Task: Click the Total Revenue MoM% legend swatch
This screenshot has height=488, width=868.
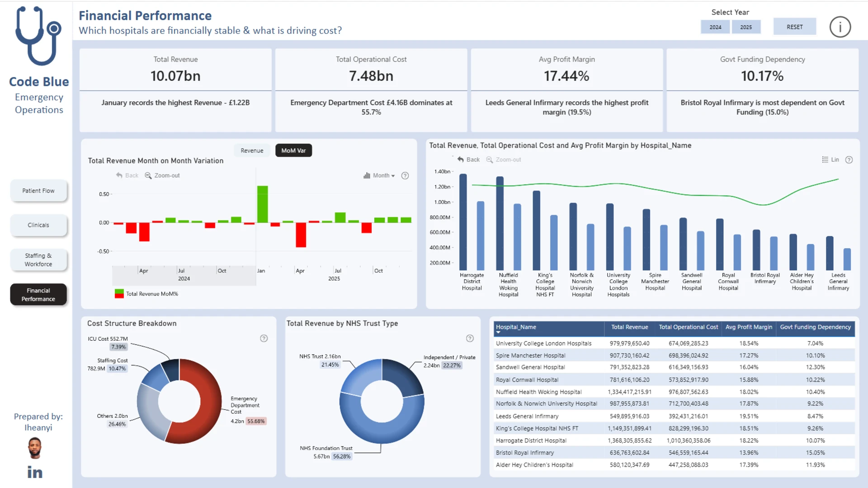Action: click(119, 294)
